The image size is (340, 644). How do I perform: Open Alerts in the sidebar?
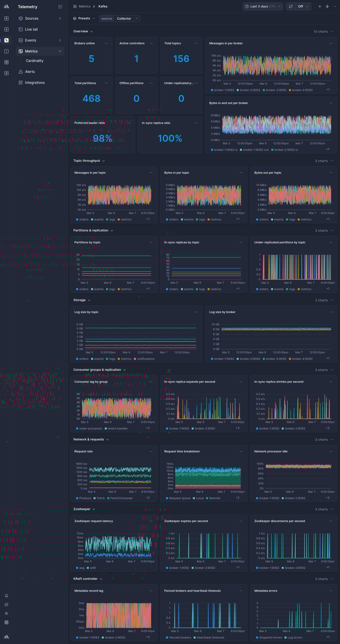pos(40,72)
